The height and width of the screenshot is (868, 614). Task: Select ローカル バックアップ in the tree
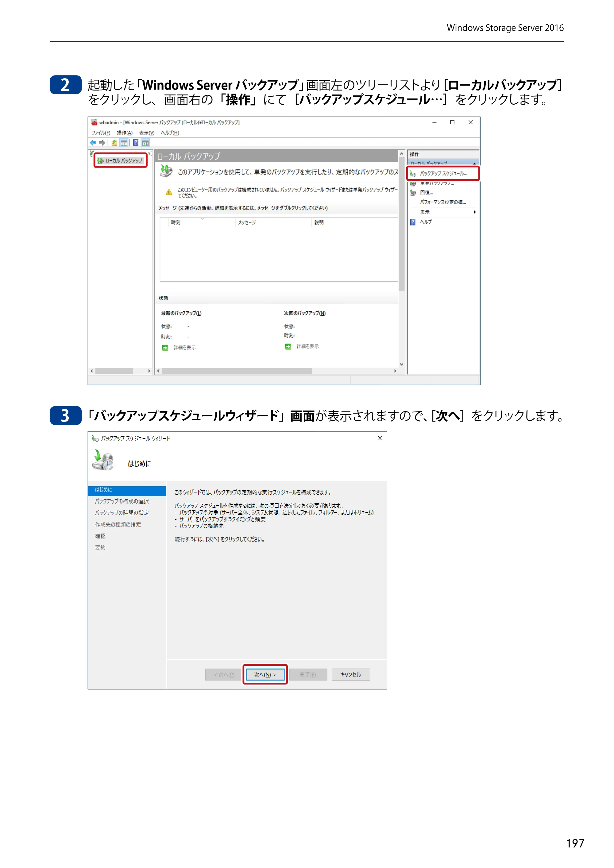[x=120, y=161]
